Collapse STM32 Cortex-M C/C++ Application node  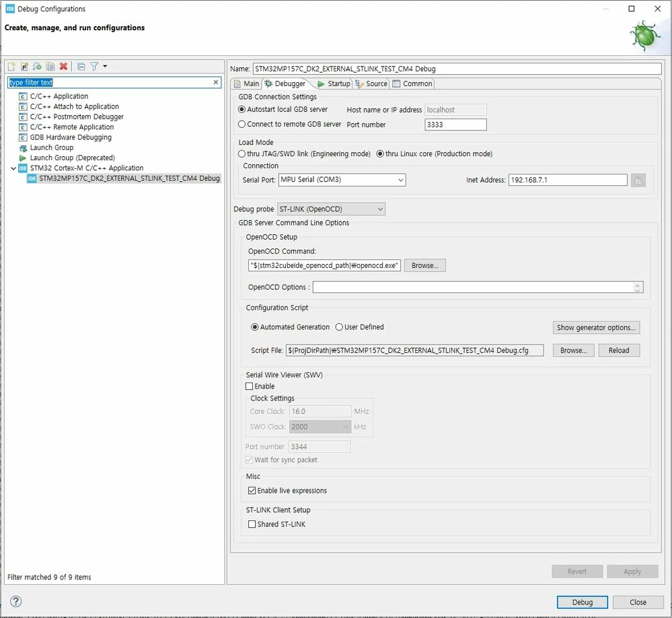13,168
